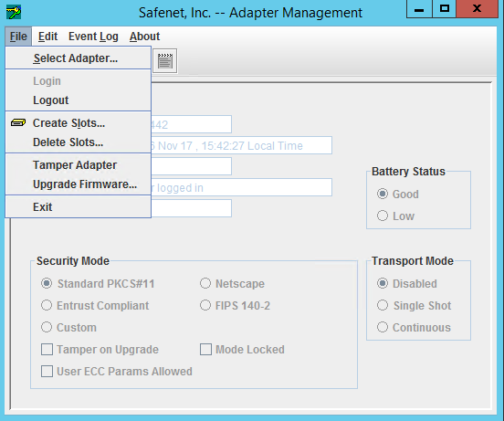Choose Select Adapter... from File menu
The height and width of the screenshot is (421, 504).
pyautogui.click(x=79, y=58)
